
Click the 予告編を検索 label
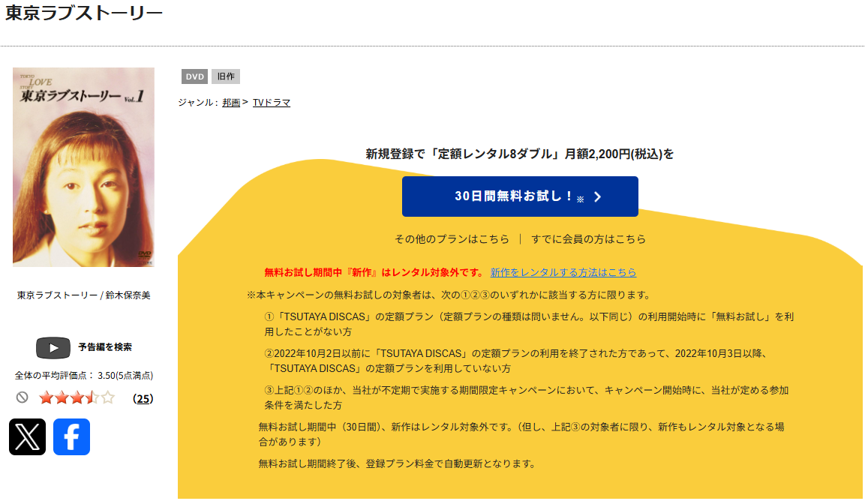tap(105, 346)
